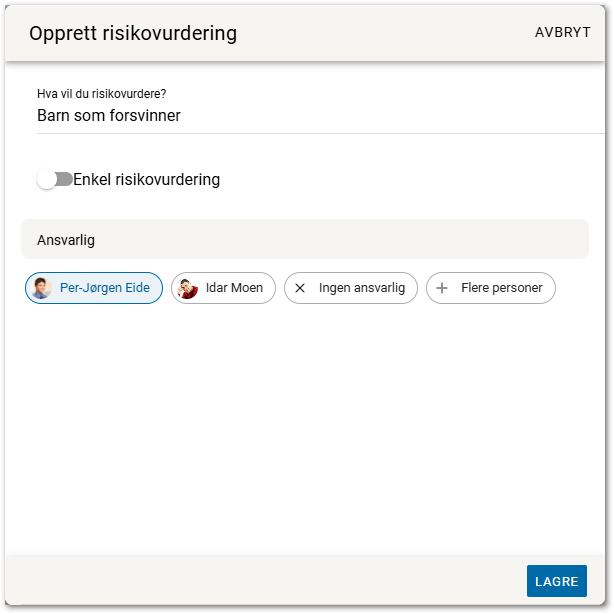
Task: Select the "Ingen ansvarlig" text option
Action: click(x=361, y=288)
